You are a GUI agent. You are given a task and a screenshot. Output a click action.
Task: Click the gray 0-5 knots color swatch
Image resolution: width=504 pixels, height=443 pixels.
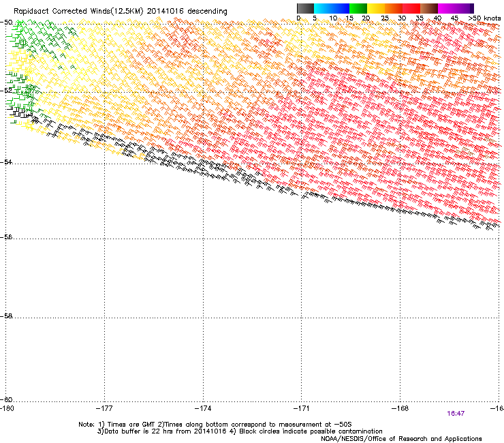(305, 8)
